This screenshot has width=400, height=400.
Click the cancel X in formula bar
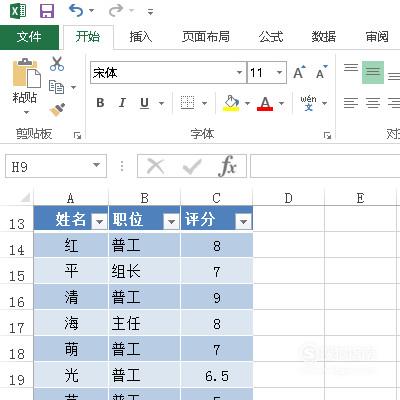[155, 166]
